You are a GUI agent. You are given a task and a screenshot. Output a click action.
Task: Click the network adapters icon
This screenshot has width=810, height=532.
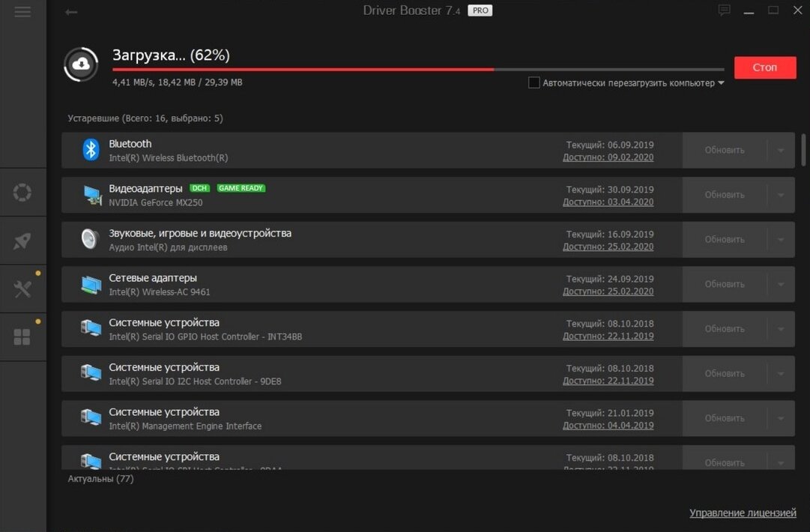[91, 285]
